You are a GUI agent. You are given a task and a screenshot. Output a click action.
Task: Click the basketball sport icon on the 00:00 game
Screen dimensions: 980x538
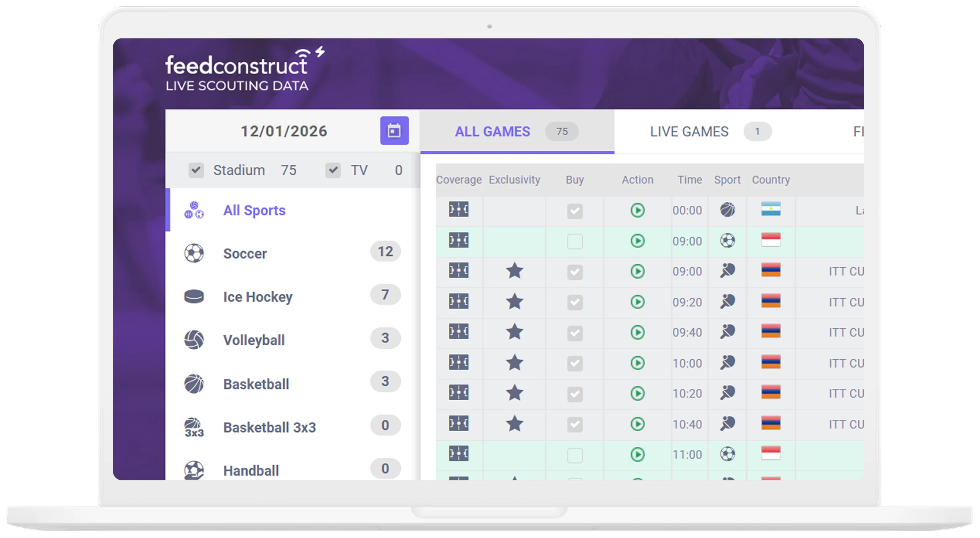[x=727, y=210]
